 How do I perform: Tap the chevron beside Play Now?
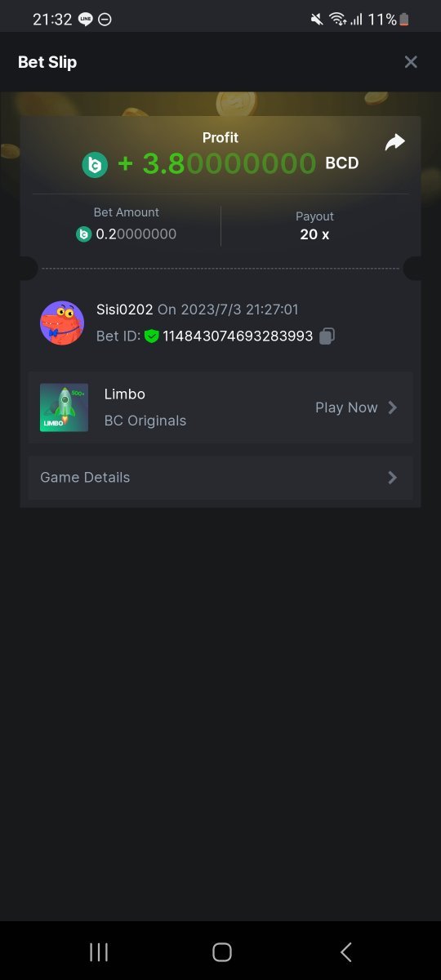point(393,408)
